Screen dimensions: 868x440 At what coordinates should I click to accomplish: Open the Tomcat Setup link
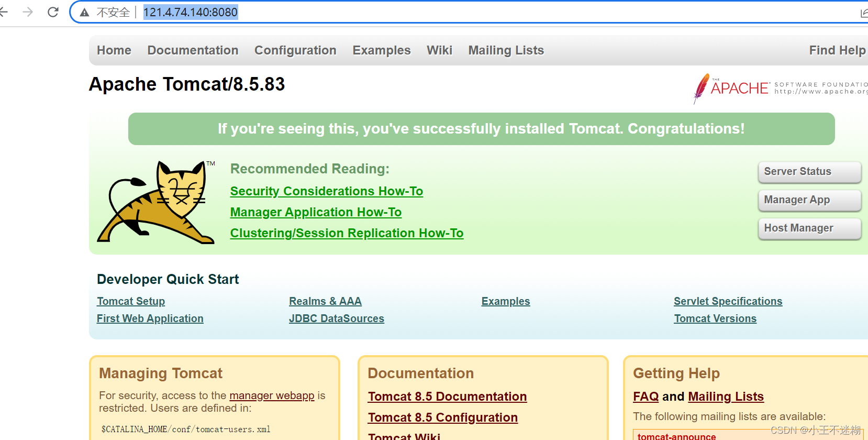(131, 301)
